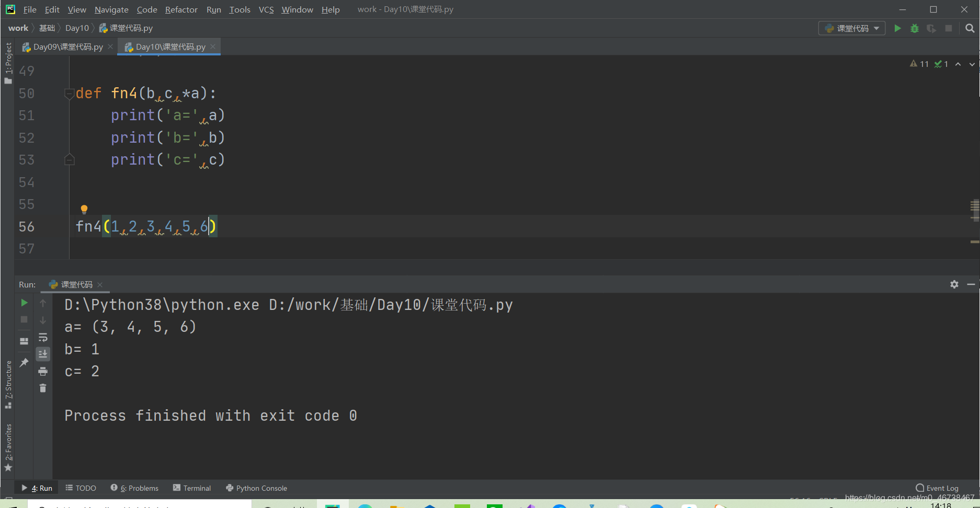This screenshot has height=508, width=980.
Task: Go to previous highlighted error arrow
Action: click(x=958, y=64)
